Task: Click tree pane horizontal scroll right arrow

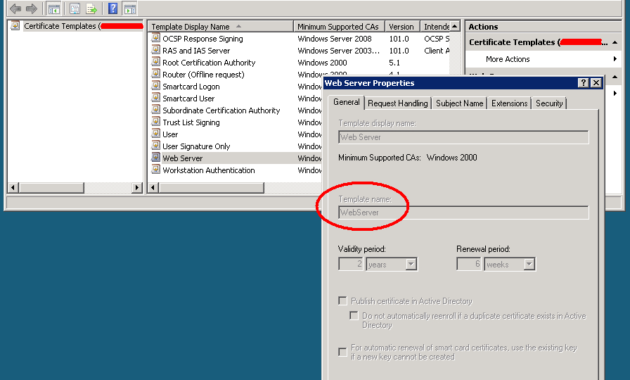Action: pyautogui.click(x=137, y=187)
